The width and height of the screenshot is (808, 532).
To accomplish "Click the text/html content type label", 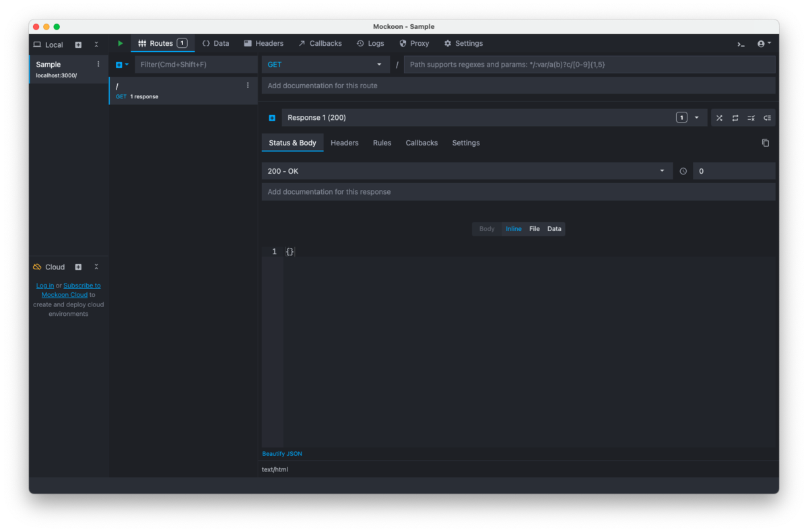I will [275, 469].
